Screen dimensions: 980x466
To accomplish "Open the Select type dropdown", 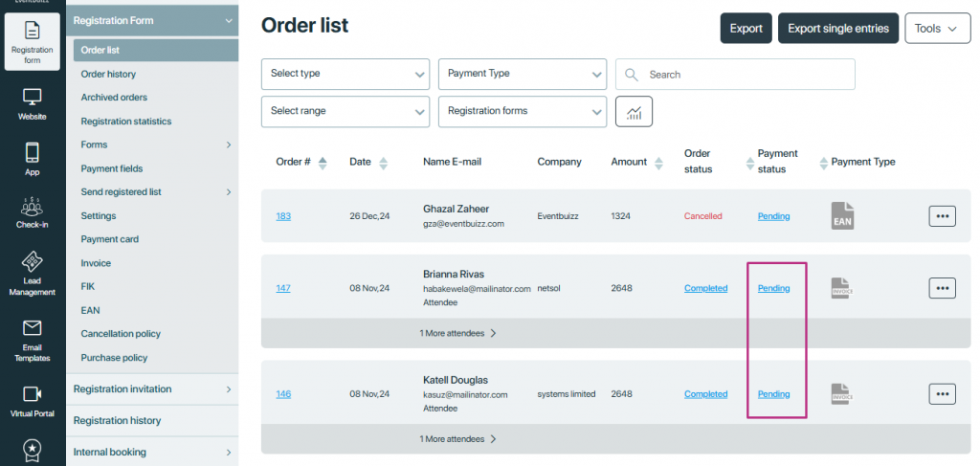I will [x=345, y=75].
